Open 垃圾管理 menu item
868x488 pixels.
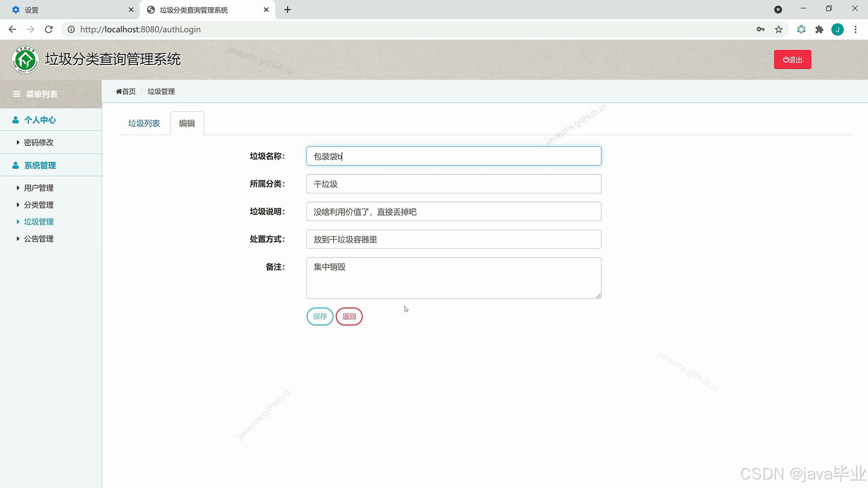(38, 222)
